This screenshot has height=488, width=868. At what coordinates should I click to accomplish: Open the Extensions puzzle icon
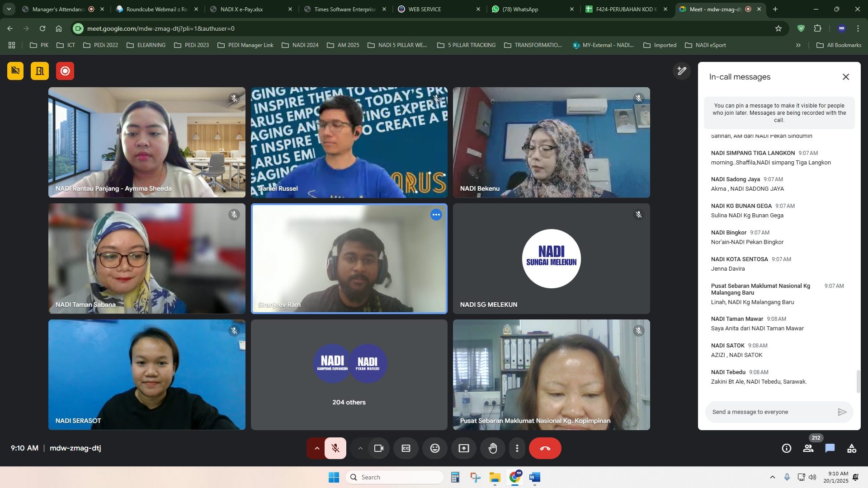pos(817,28)
